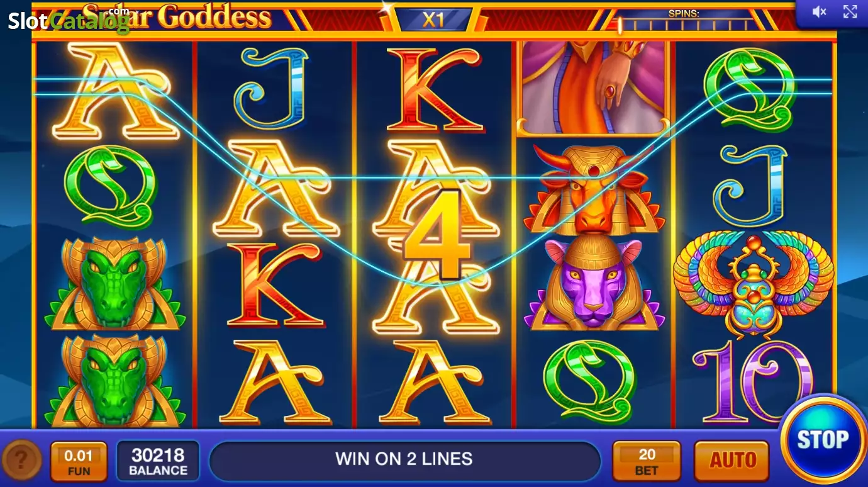This screenshot has height=487, width=868.
Task: Select the purple panther symbol
Action: point(595,284)
